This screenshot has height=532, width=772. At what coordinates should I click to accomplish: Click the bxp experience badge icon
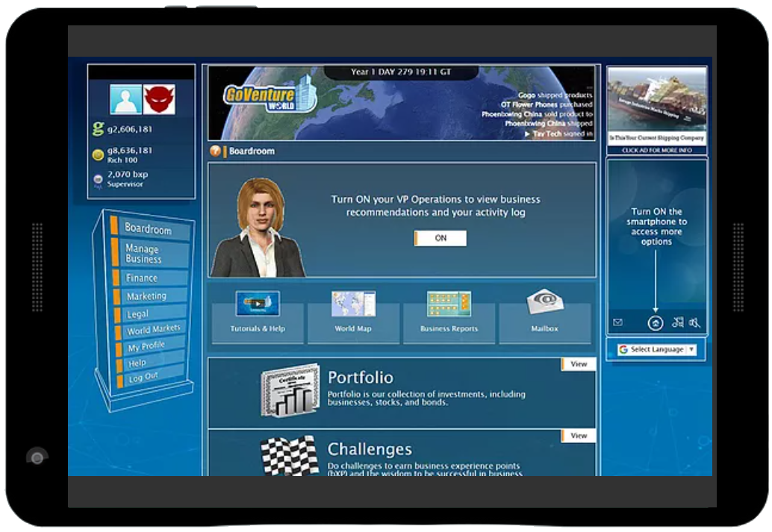pos(98,180)
